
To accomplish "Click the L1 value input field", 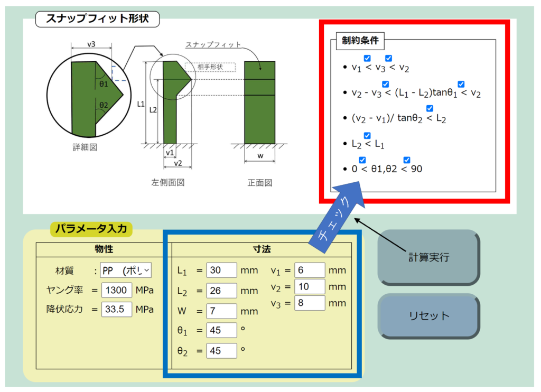I will coord(221,269).
